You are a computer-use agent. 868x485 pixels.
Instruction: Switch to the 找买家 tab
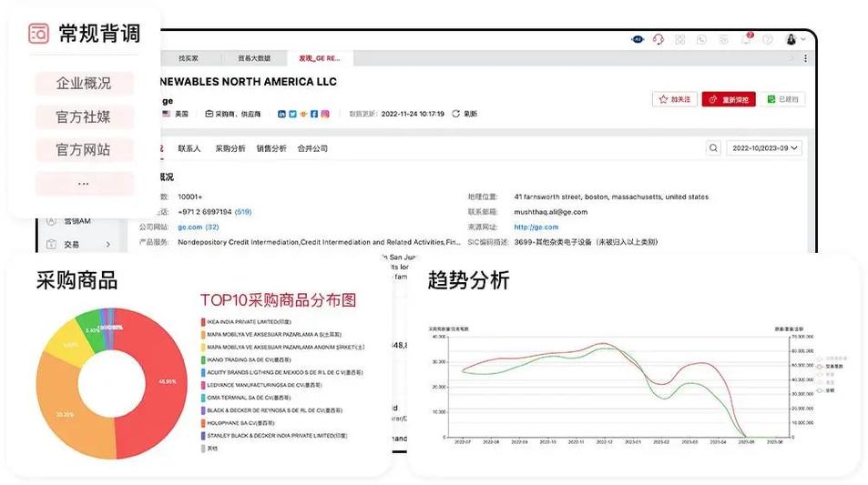point(189,58)
